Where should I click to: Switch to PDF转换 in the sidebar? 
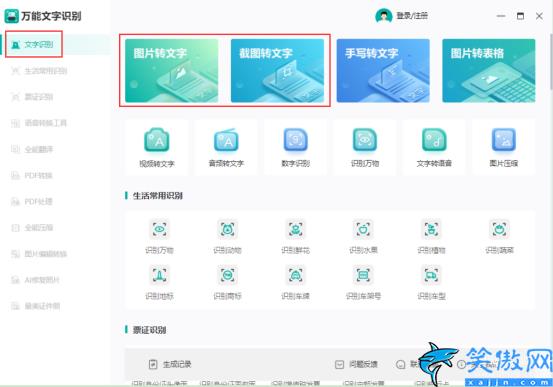tap(32, 175)
